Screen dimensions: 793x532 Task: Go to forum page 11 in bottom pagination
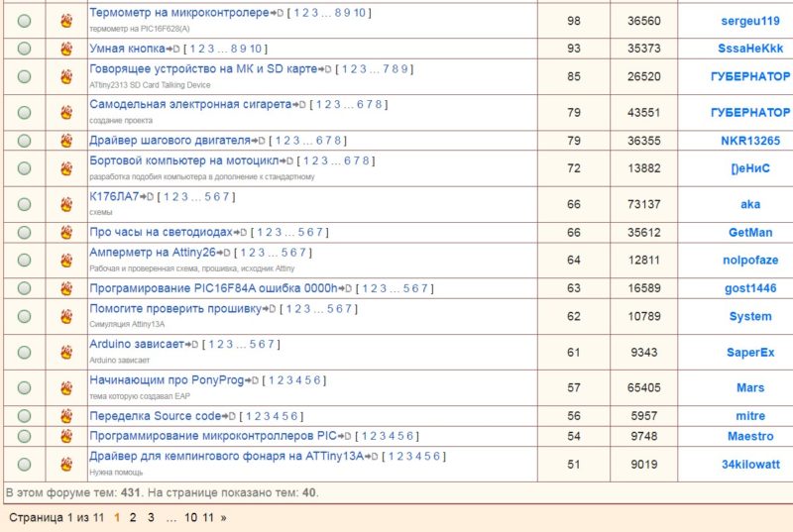coord(208,517)
